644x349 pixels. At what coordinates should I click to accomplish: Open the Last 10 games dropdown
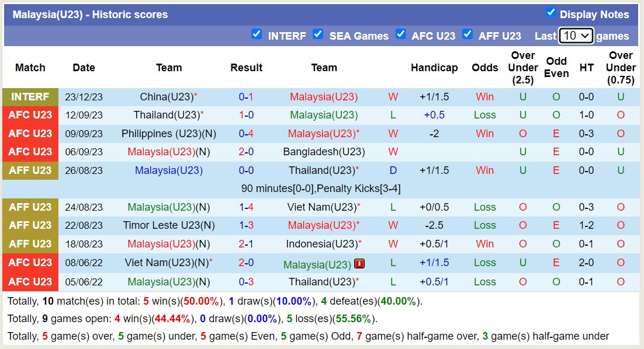click(x=576, y=36)
